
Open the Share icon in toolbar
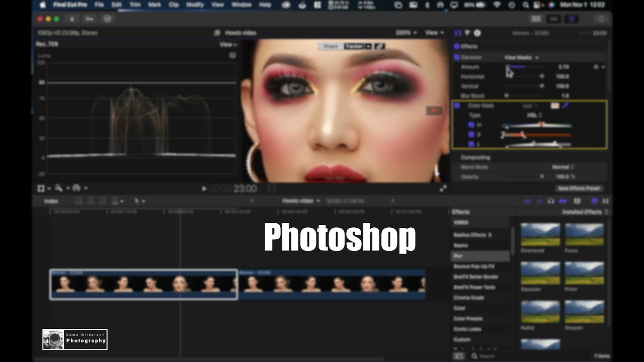601,19
